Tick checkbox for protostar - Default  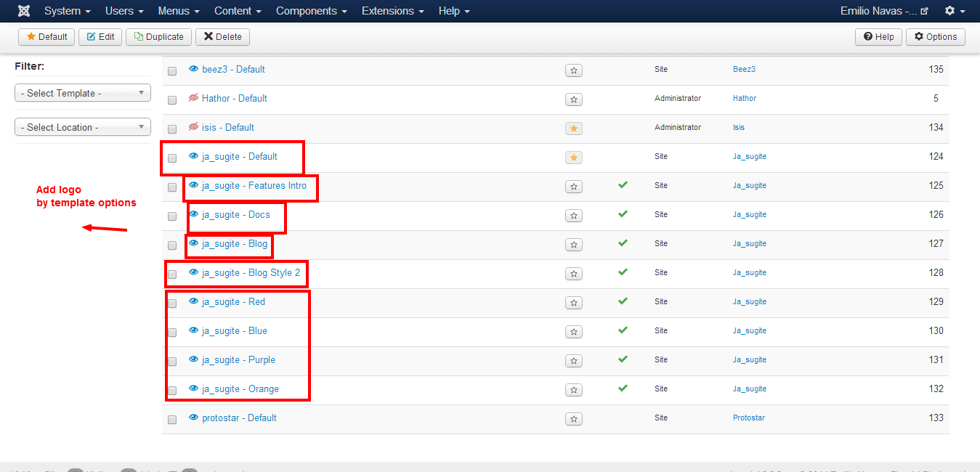tap(172, 420)
